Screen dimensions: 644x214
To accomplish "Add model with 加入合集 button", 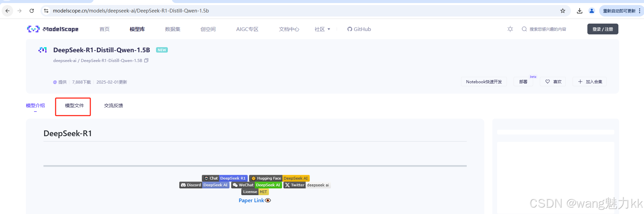I will click(x=590, y=82).
